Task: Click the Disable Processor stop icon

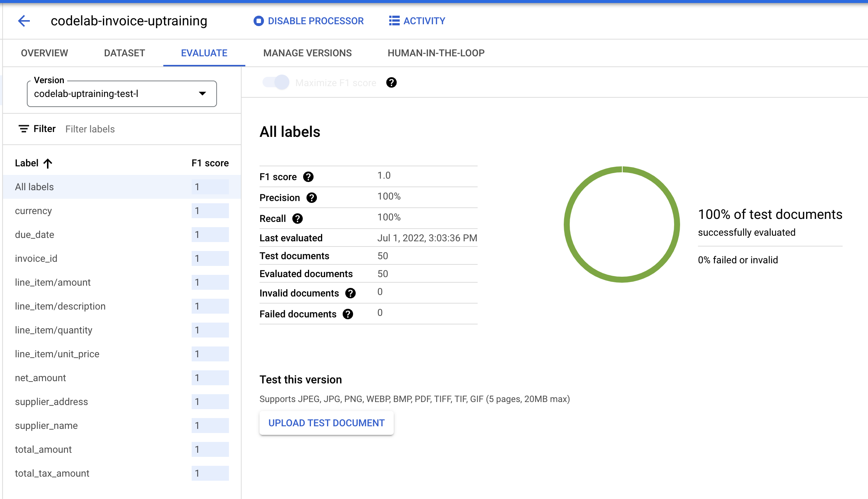Action: tap(258, 21)
